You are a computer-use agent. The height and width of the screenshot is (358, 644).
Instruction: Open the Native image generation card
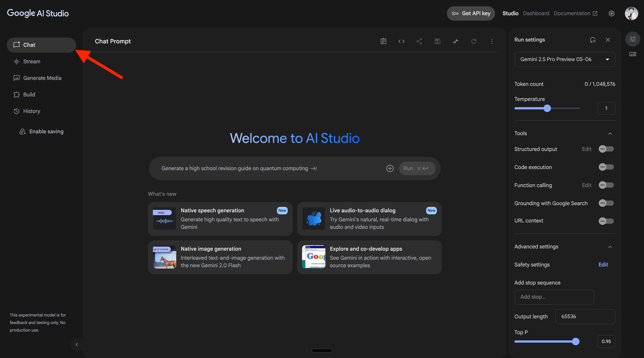220,257
